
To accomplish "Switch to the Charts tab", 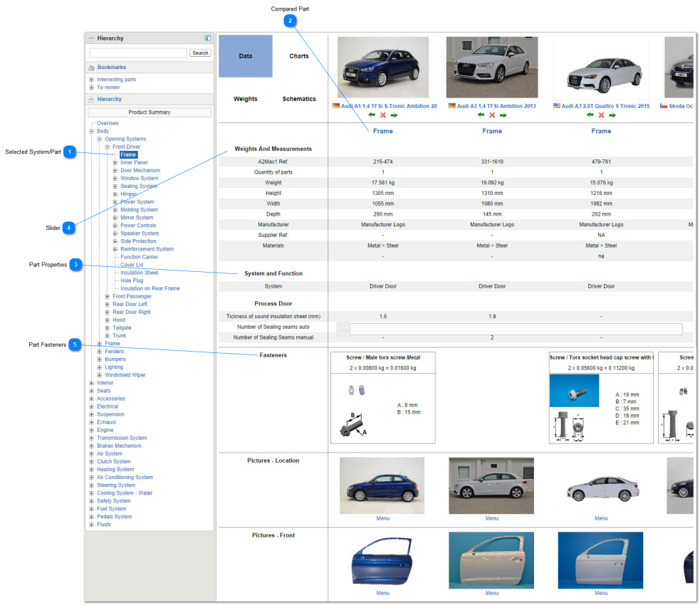I will (x=299, y=56).
